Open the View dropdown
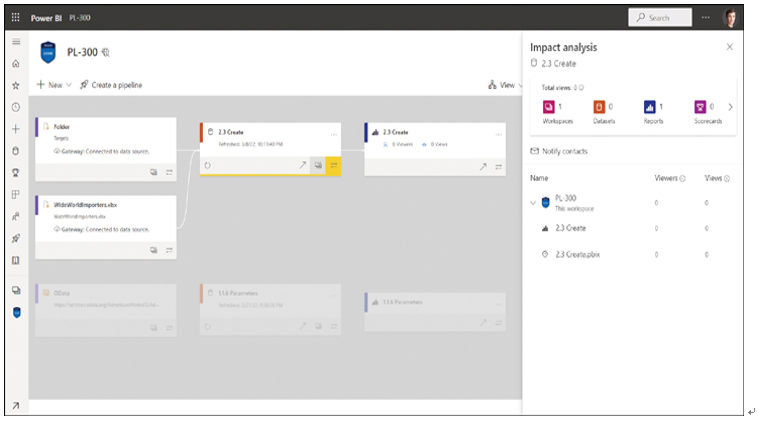The height and width of the screenshot is (422, 758). 505,85
